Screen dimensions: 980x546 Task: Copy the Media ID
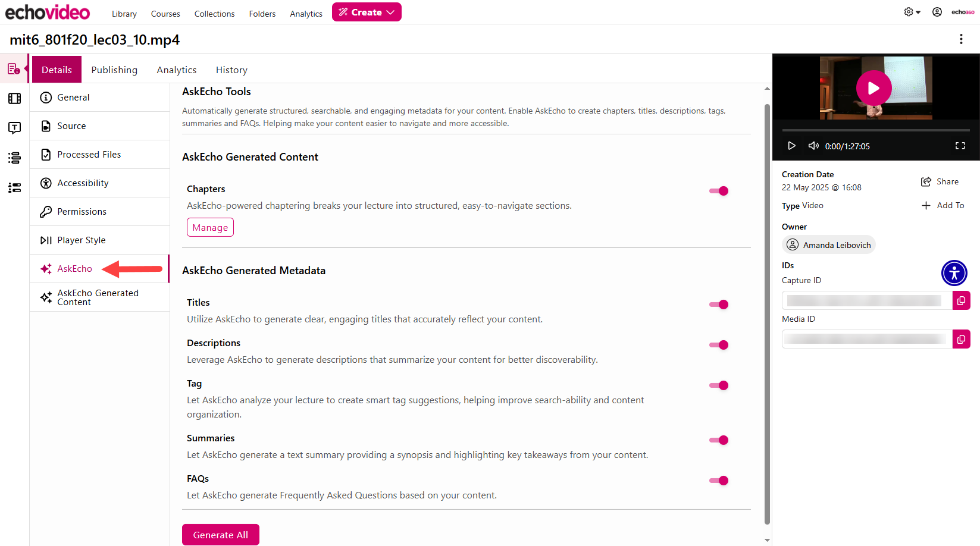point(962,340)
